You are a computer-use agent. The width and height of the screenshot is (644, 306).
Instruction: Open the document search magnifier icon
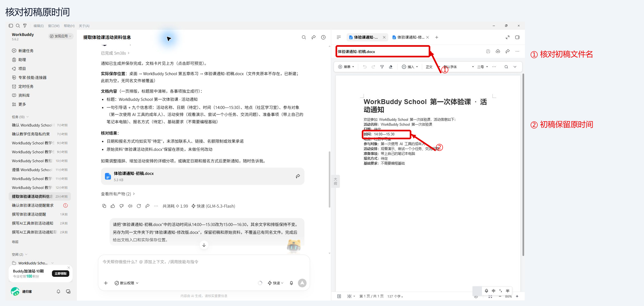coord(506,67)
